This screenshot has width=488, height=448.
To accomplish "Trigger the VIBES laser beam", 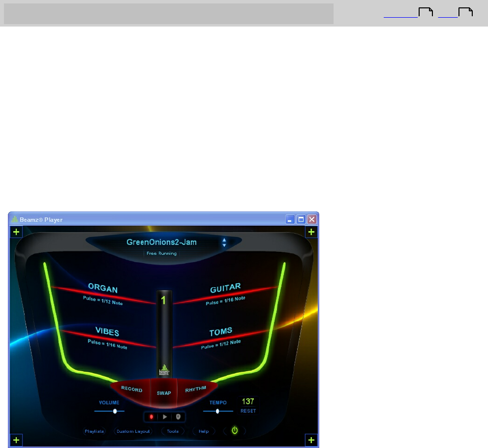I will pos(107,339).
